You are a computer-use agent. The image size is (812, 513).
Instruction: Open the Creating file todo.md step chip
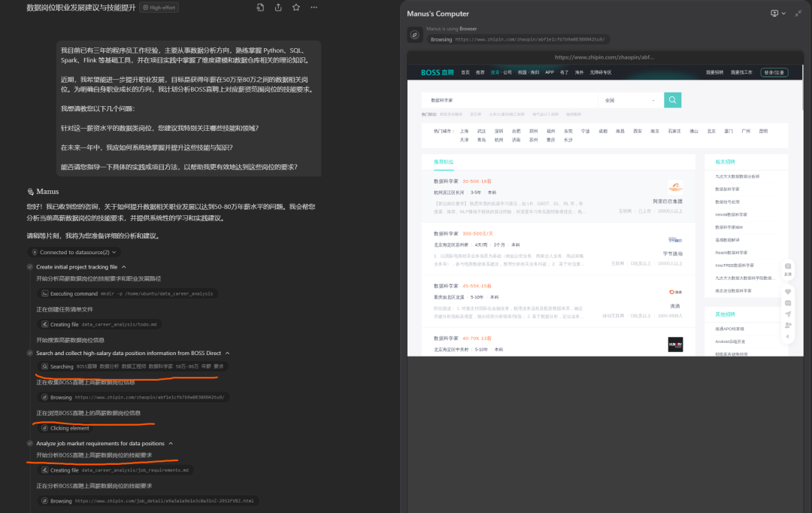point(99,324)
